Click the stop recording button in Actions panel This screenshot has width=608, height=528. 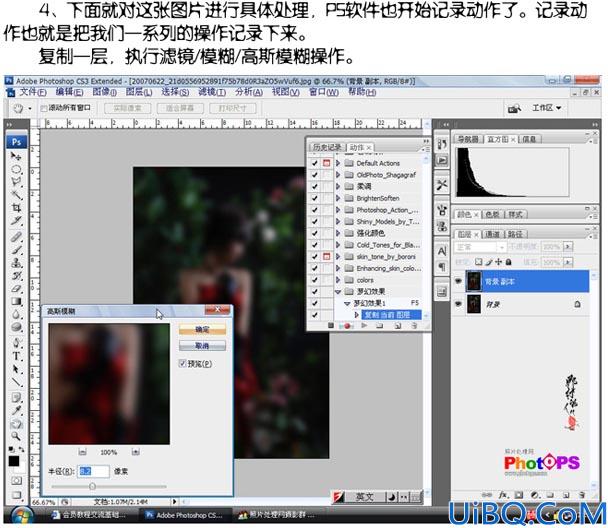click(331, 326)
